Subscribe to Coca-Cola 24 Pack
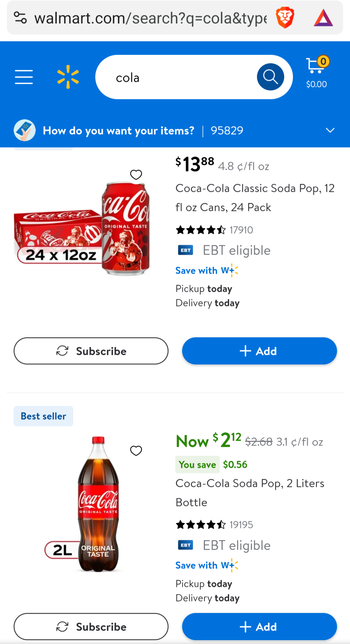Image resolution: width=350 pixels, height=644 pixels. 91,351
